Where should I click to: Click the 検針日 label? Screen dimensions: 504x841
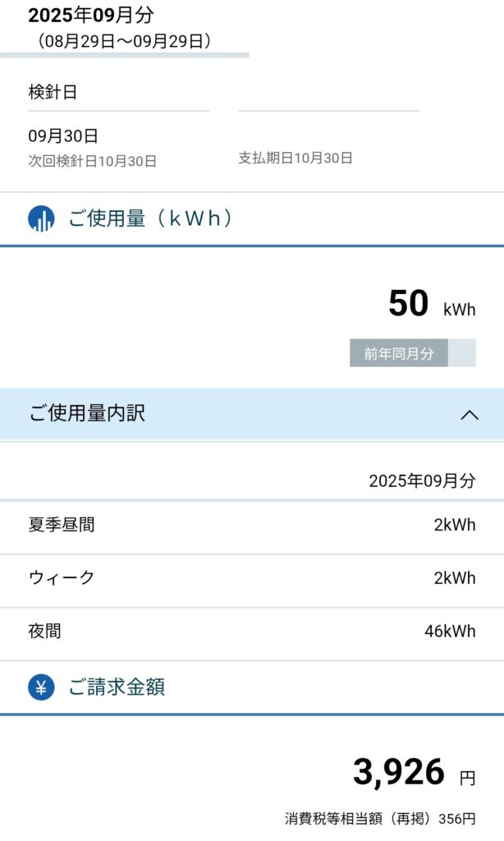(x=53, y=93)
